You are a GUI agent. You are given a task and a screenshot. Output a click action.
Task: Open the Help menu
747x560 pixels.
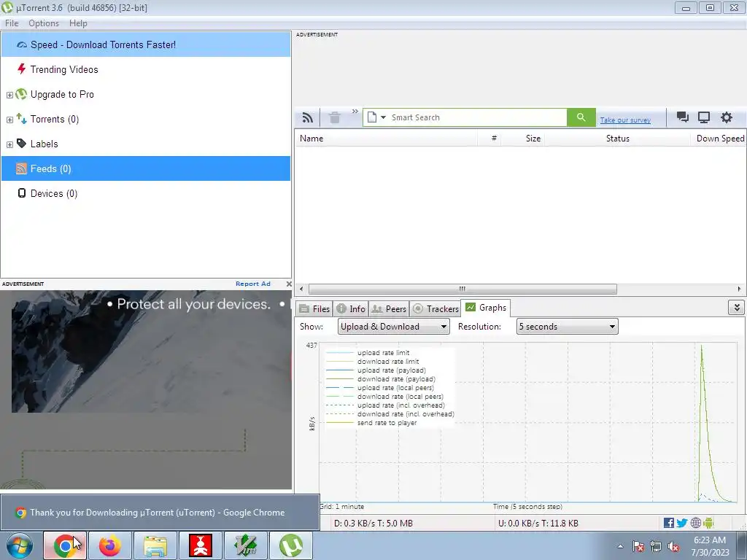[x=78, y=23]
